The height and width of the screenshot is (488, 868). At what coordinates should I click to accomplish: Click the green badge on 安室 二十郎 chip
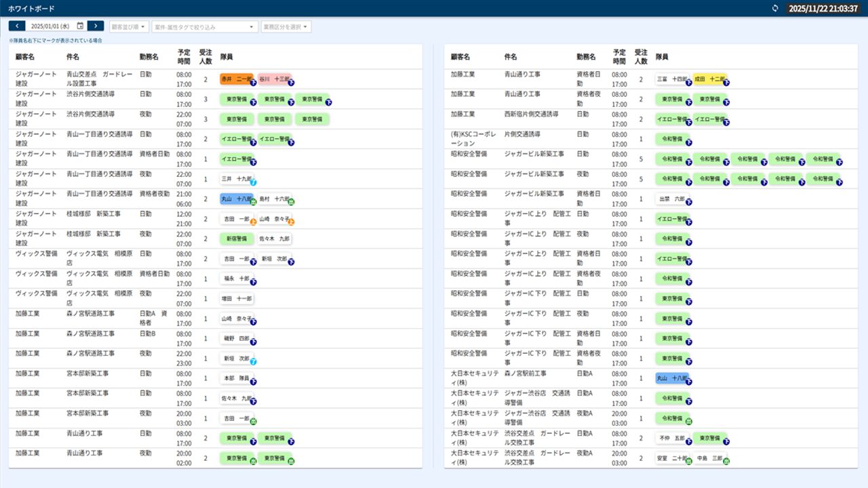pyautogui.click(x=688, y=462)
